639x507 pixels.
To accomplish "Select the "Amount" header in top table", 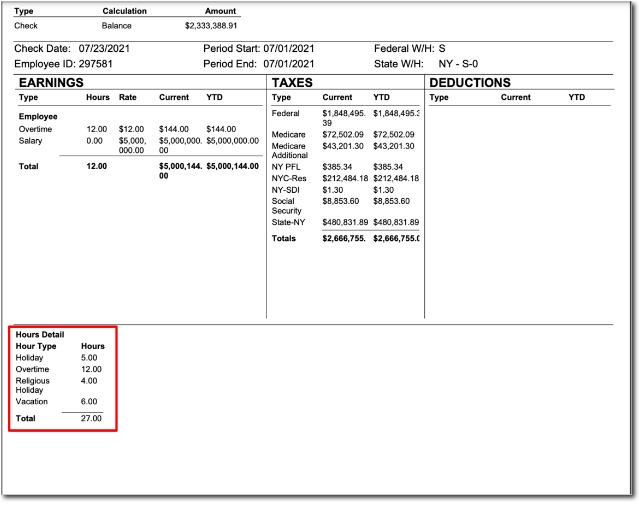I will [220, 11].
